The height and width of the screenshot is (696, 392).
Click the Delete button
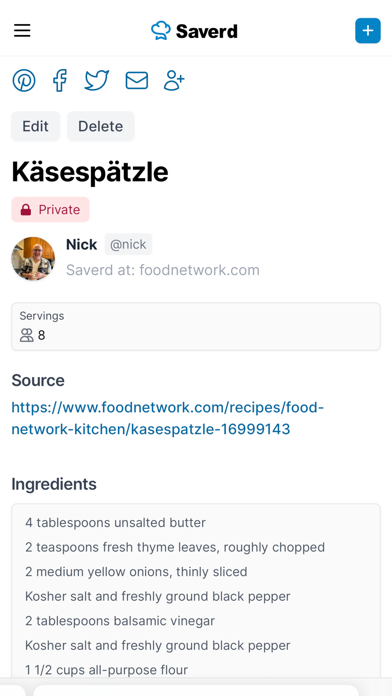101,126
